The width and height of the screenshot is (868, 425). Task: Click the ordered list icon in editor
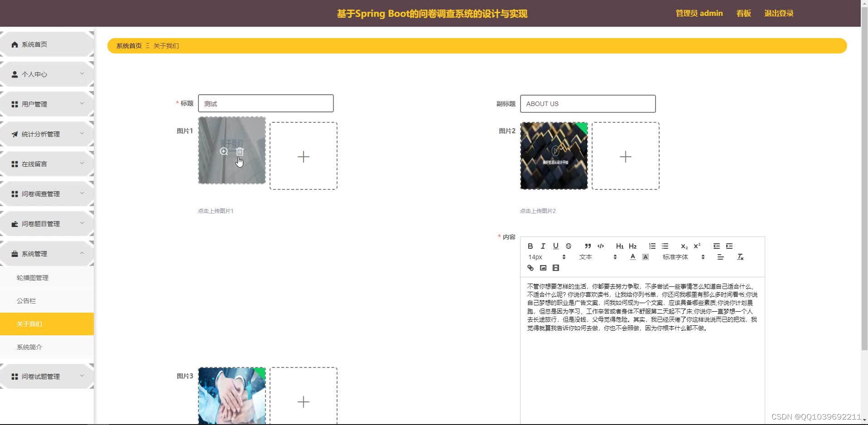[x=652, y=246]
